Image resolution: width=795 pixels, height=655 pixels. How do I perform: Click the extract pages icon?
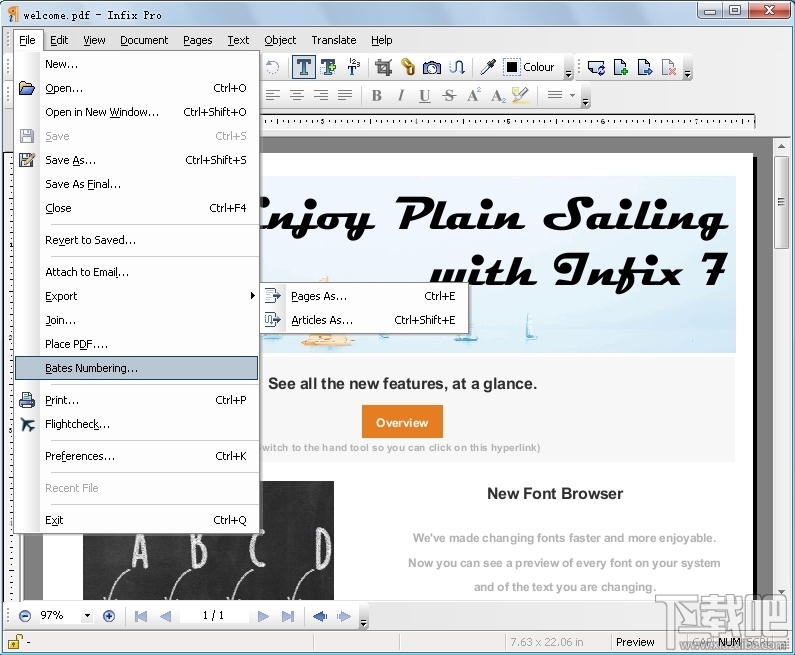tap(645, 67)
